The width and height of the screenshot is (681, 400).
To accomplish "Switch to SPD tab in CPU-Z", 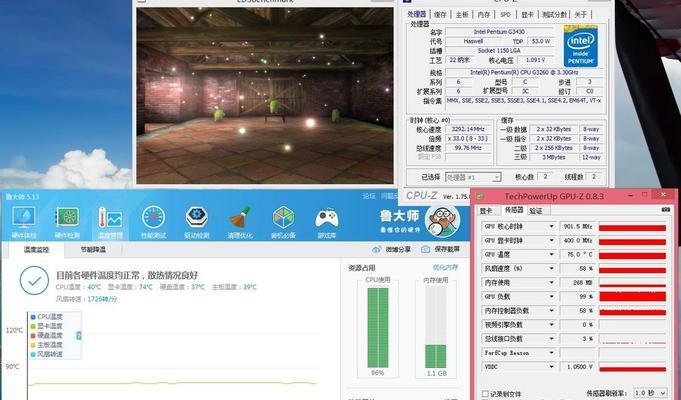I will (x=505, y=14).
